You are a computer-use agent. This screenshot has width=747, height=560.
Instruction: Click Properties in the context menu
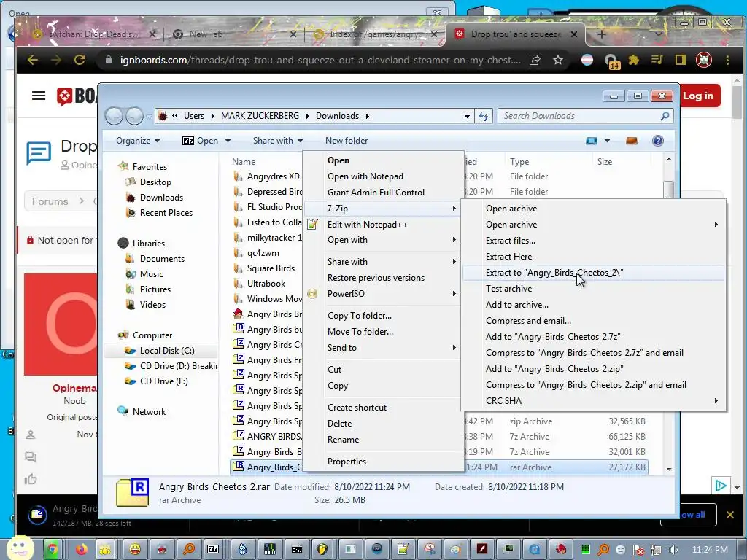pos(347,462)
